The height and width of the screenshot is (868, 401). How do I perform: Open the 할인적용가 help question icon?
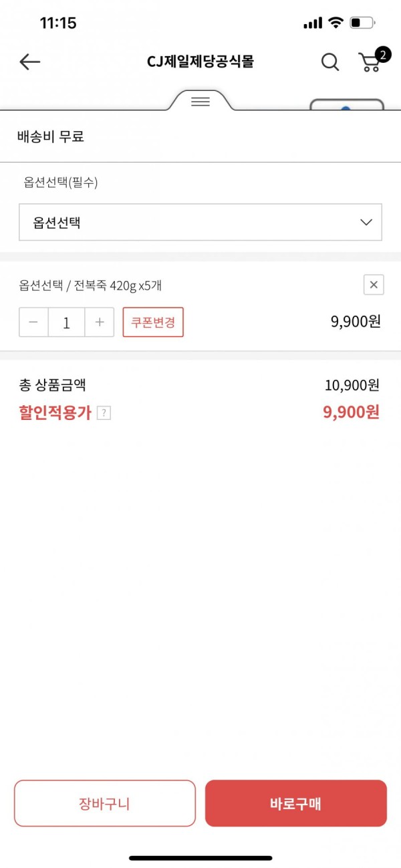tap(104, 413)
